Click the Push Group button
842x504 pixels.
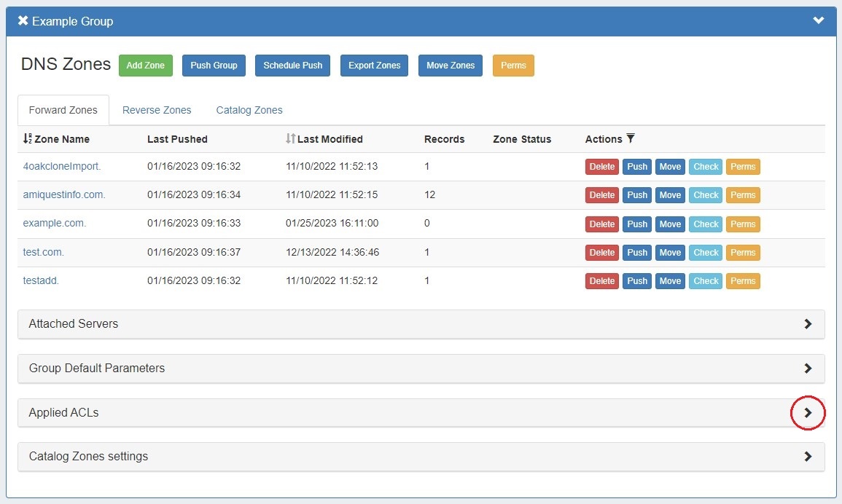pyautogui.click(x=214, y=66)
